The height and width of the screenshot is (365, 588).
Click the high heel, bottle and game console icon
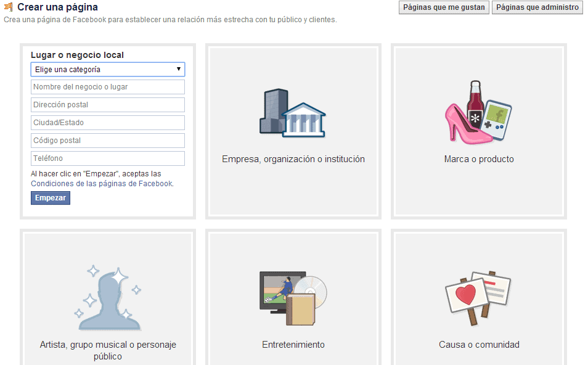point(478,112)
